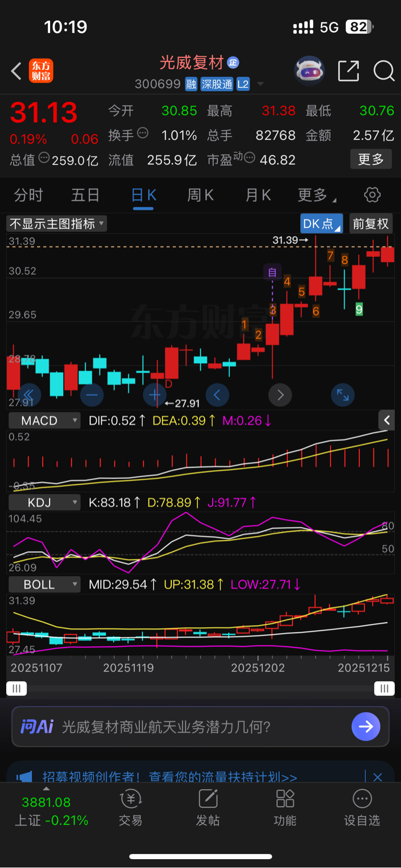Grab left range slider handle
This screenshot has width=401, height=868.
(17, 688)
